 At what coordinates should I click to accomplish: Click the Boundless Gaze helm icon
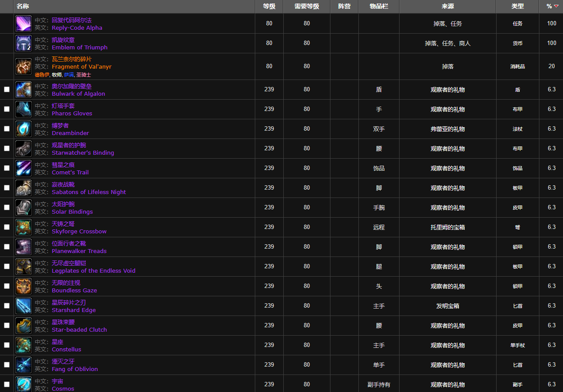tap(24, 286)
